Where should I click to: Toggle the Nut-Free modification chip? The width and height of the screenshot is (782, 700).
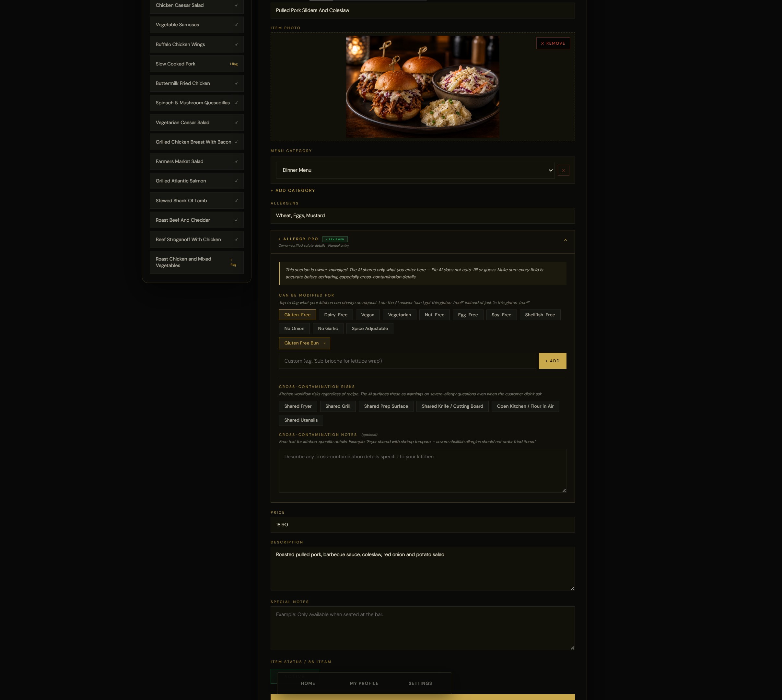click(434, 315)
